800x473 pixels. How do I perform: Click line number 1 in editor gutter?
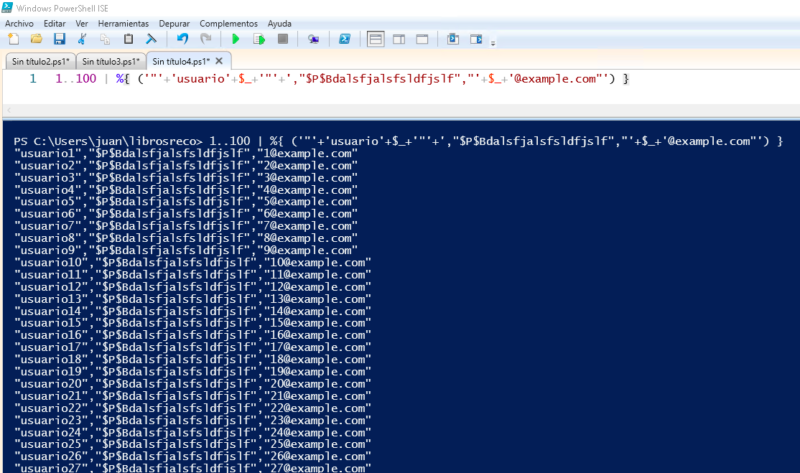(33, 79)
